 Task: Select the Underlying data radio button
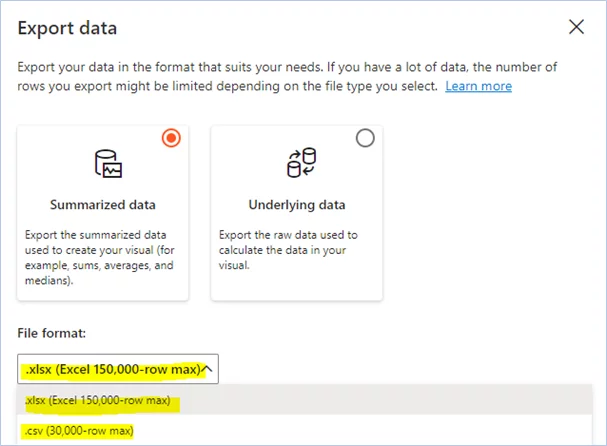point(365,138)
